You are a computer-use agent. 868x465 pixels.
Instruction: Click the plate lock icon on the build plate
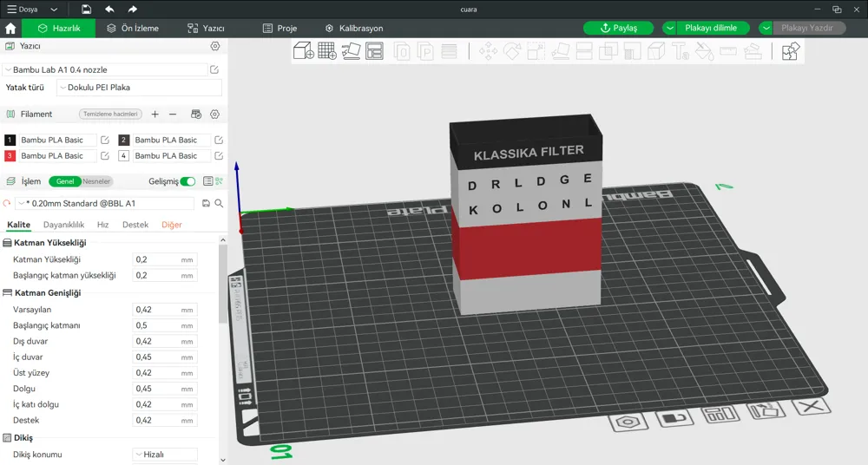pos(674,419)
